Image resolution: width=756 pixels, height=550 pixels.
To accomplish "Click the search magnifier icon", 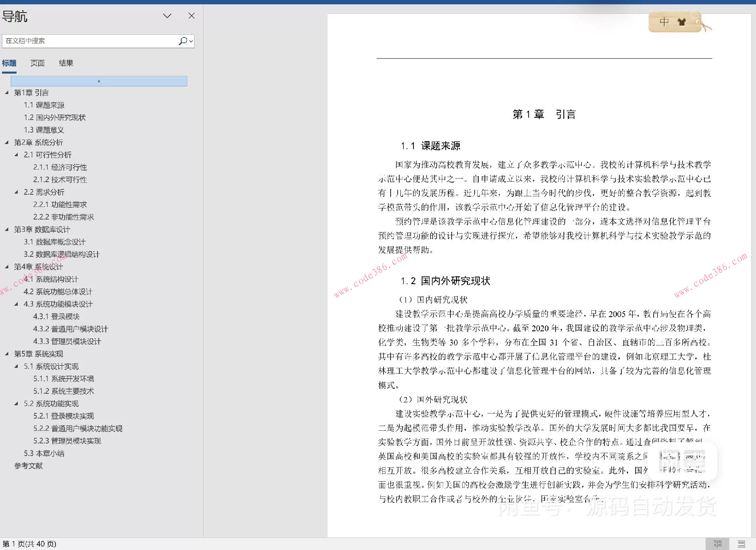I will pyautogui.click(x=183, y=41).
